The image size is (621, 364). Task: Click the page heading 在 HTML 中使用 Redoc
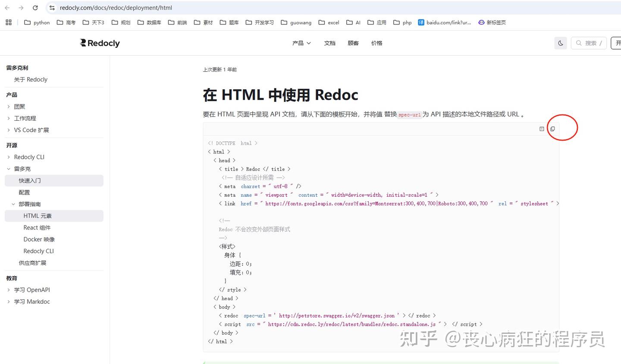(281, 95)
